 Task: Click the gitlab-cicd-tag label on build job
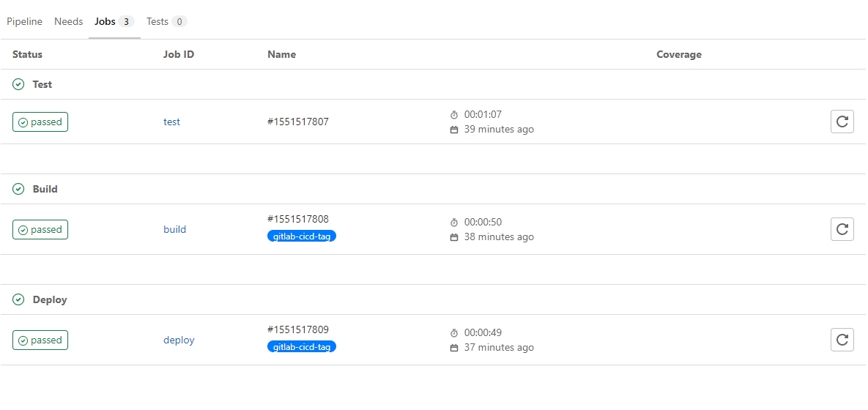pos(302,236)
